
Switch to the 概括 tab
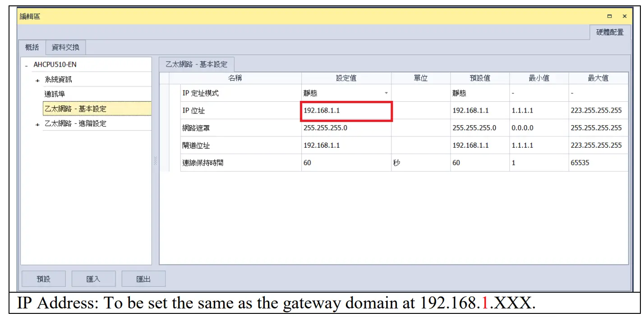(x=32, y=47)
